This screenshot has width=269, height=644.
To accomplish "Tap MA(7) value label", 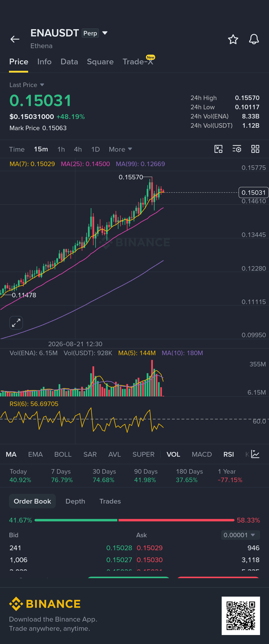I will (32, 164).
